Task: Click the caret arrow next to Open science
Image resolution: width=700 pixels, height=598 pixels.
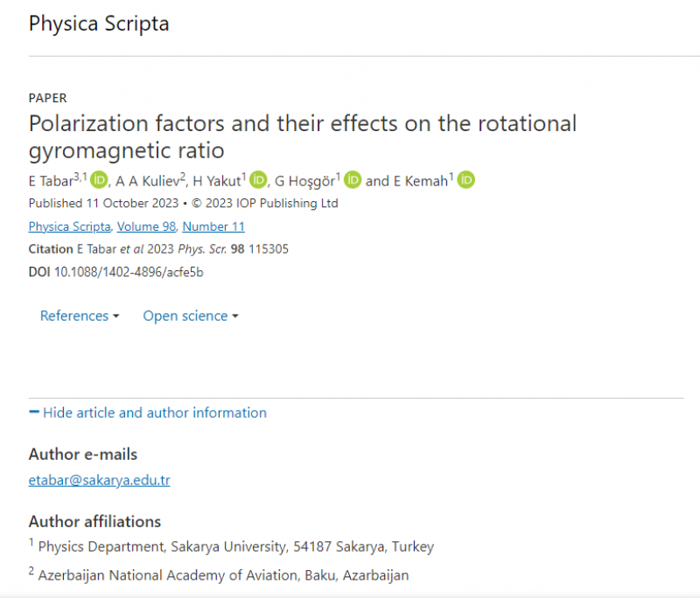Action: pyautogui.click(x=235, y=316)
